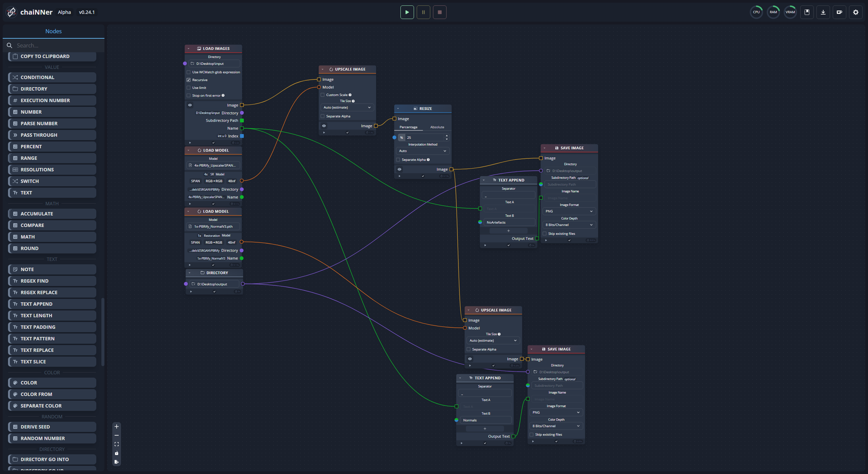Add a Switch node from the list
The height and width of the screenshot is (474, 868).
52,181
